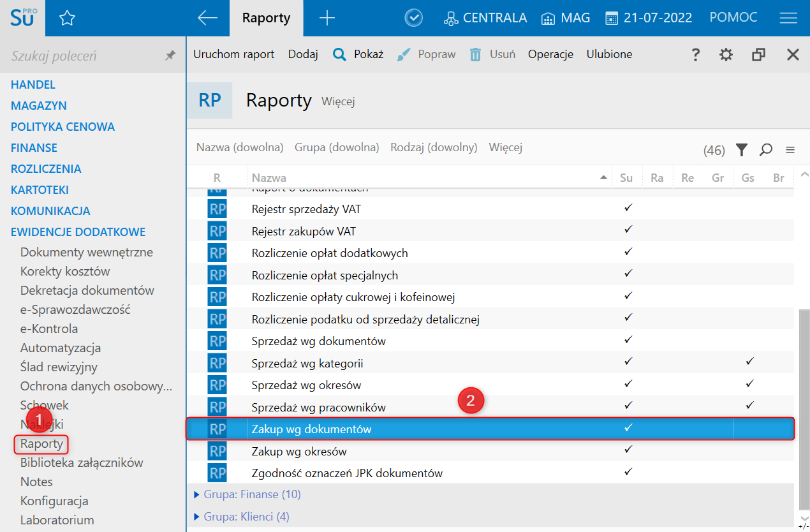
Task: Go back using the left arrow icon
Action: tap(207, 18)
